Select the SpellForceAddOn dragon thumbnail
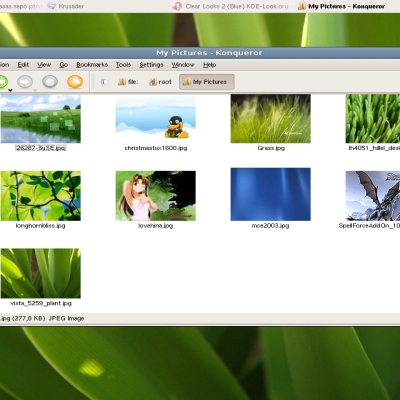 point(373,196)
